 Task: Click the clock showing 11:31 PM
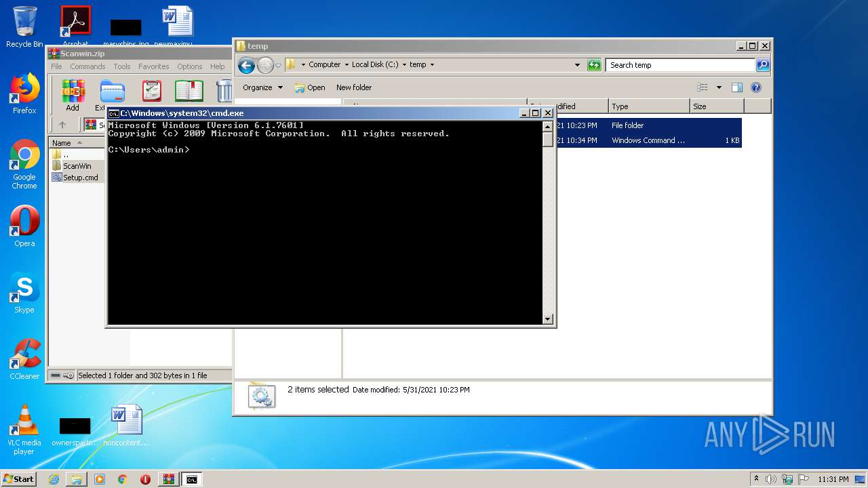tap(833, 479)
